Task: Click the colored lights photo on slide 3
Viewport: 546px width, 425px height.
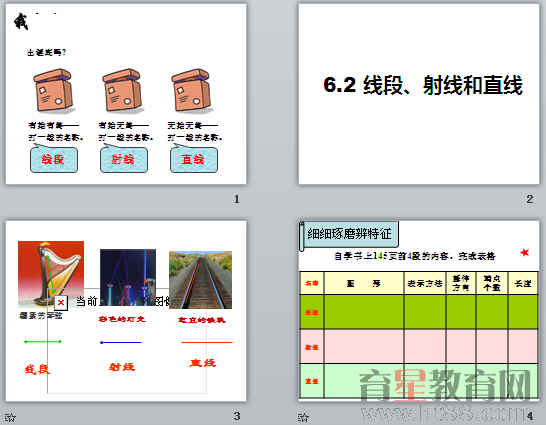Action: [128, 277]
